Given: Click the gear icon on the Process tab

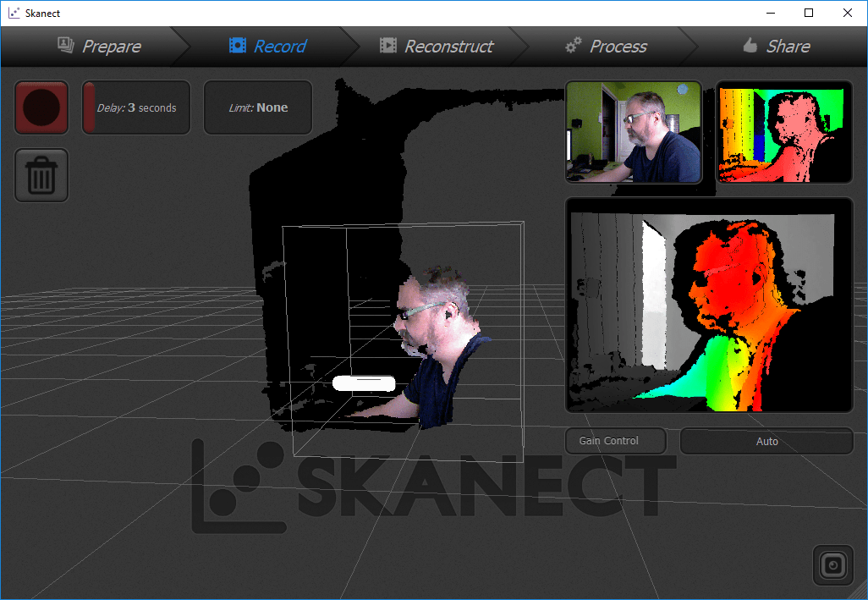Looking at the screenshot, I should pyautogui.click(x=573, y=47).
